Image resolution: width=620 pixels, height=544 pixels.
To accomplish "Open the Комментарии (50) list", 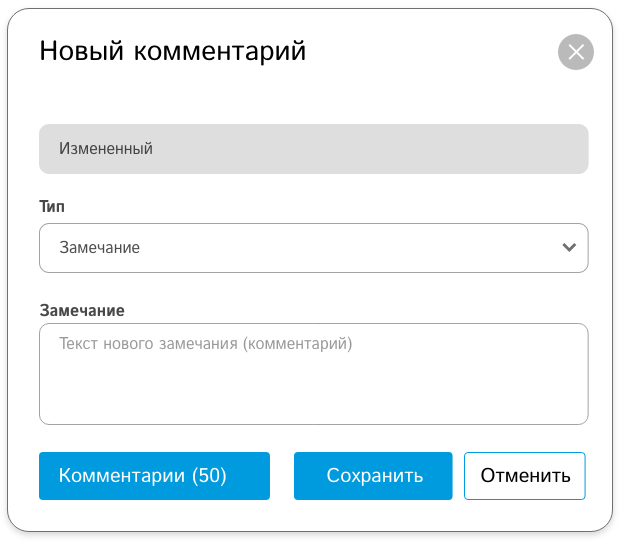I will click(x=154, y=476).
